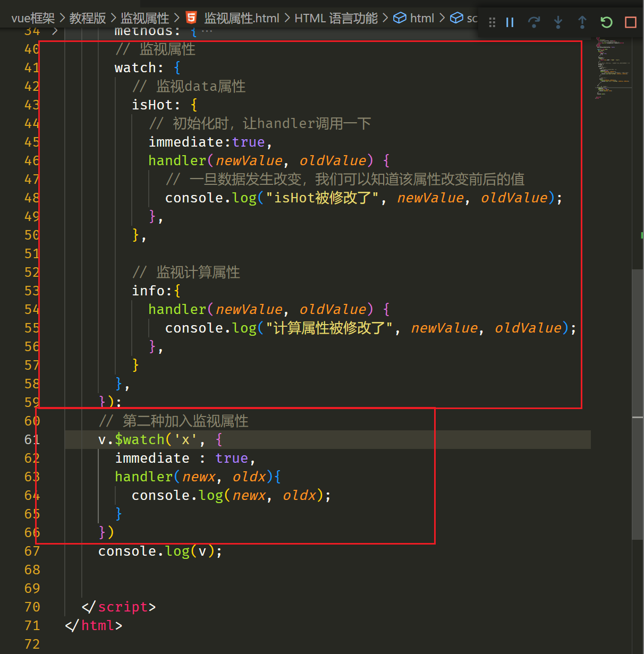The image size is (644, 654).
Task: Click the $watch method call
Action: (140, 439)
